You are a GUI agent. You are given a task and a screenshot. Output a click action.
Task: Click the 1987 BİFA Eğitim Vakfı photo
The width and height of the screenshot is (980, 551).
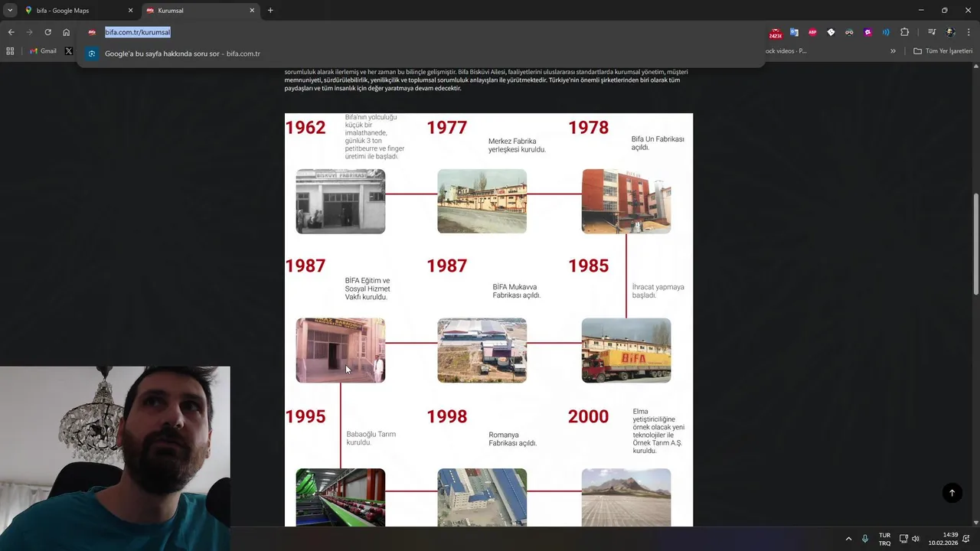point(341,350)
